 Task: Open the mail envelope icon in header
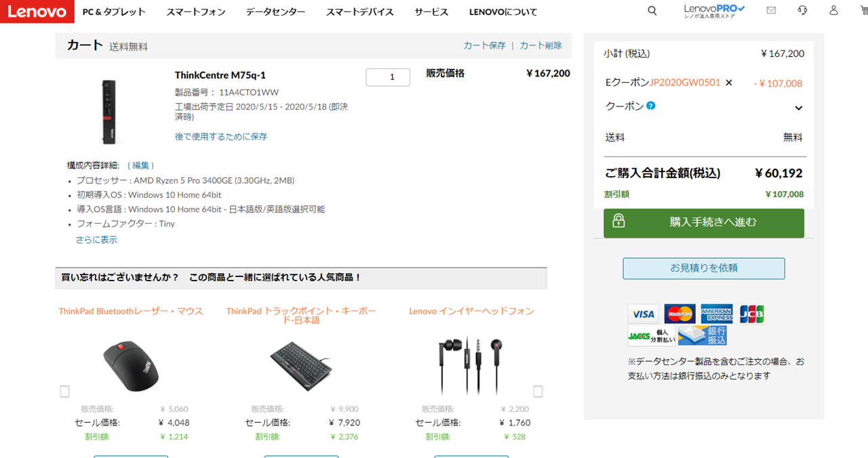coord(771,11)
